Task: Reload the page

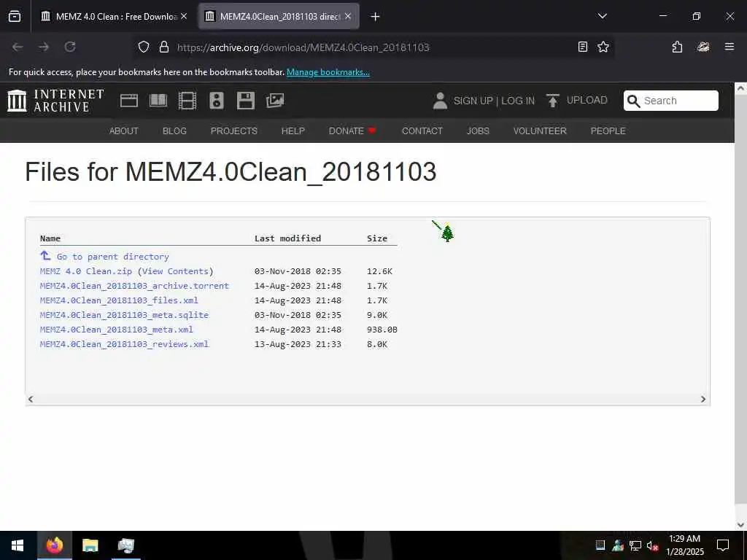Action: (70, 47)
